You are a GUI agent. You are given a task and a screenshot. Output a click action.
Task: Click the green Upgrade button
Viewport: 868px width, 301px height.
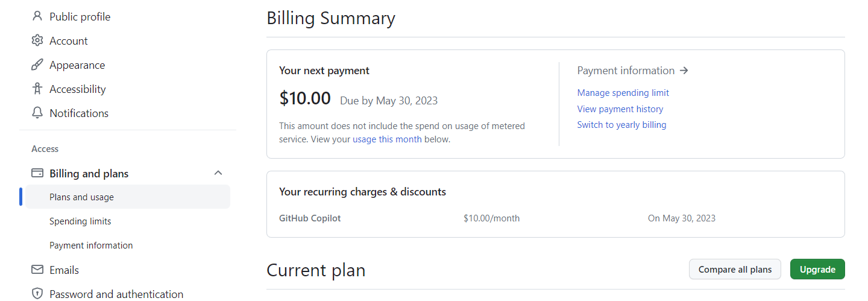coord(817,270)
